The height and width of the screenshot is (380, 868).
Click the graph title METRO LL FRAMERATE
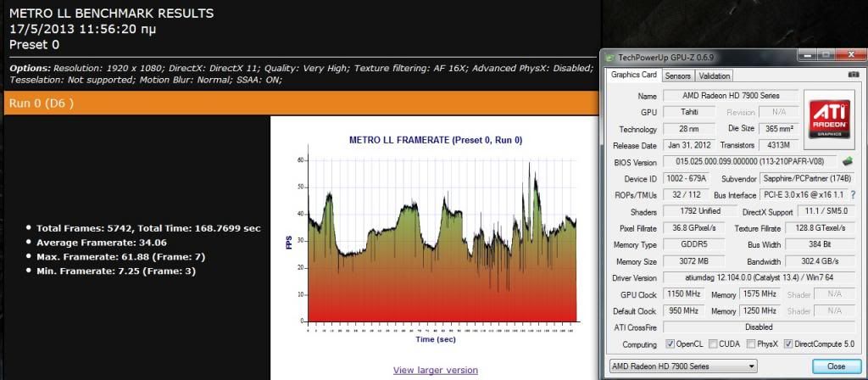point(436,141)
